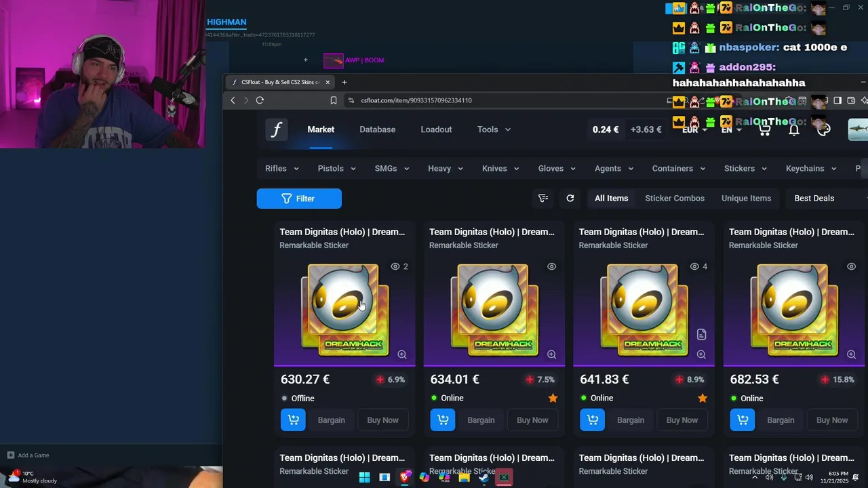Expand the SMGs category dropdown
Image resolution: width=868 pixels, height=488 pixels.
[x=391, y=168]
